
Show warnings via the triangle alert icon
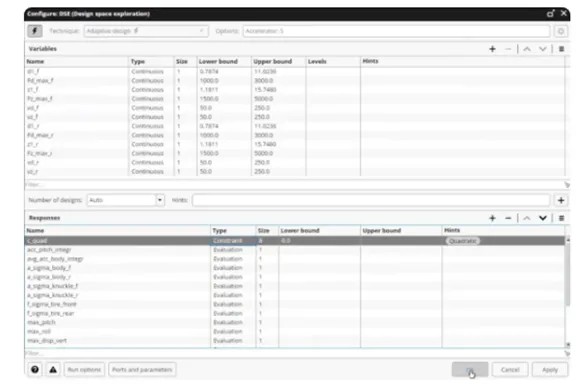[53, 370]
